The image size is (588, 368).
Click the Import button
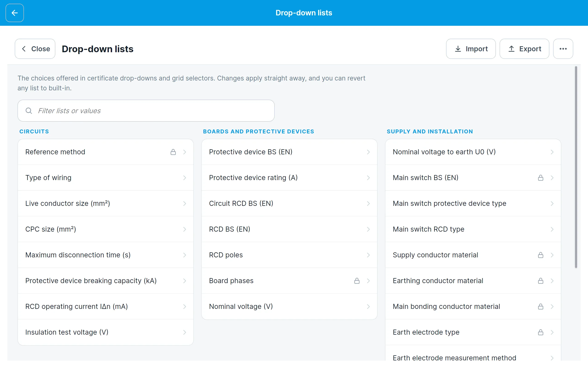coord(471,49)
